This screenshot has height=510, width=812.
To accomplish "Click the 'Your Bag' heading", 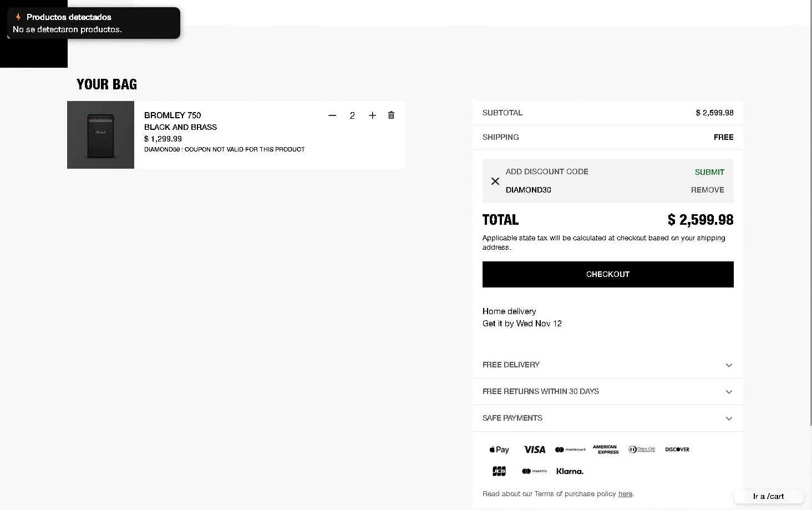I will coord(106,84).
